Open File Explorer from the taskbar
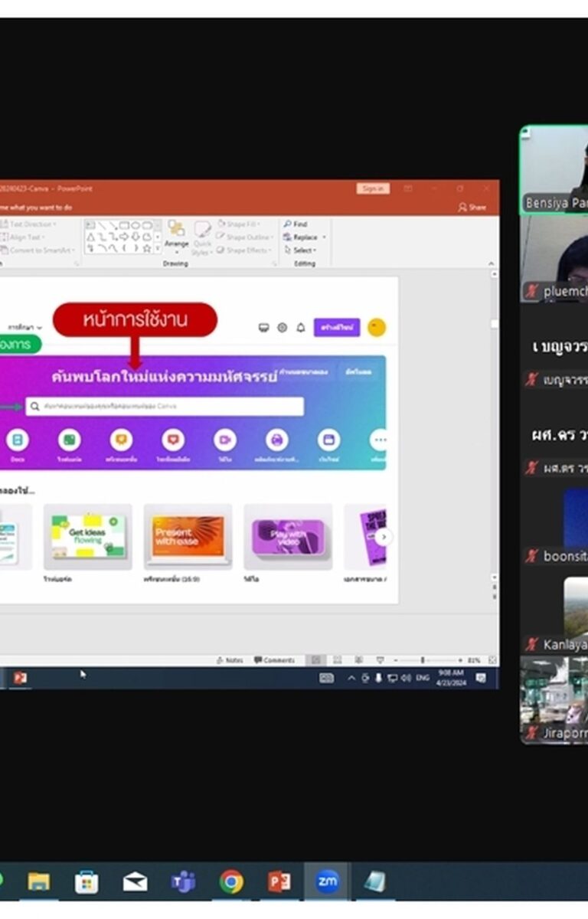Image resolution: width=588 pixels, height=919 pixels. click(38, 882)
